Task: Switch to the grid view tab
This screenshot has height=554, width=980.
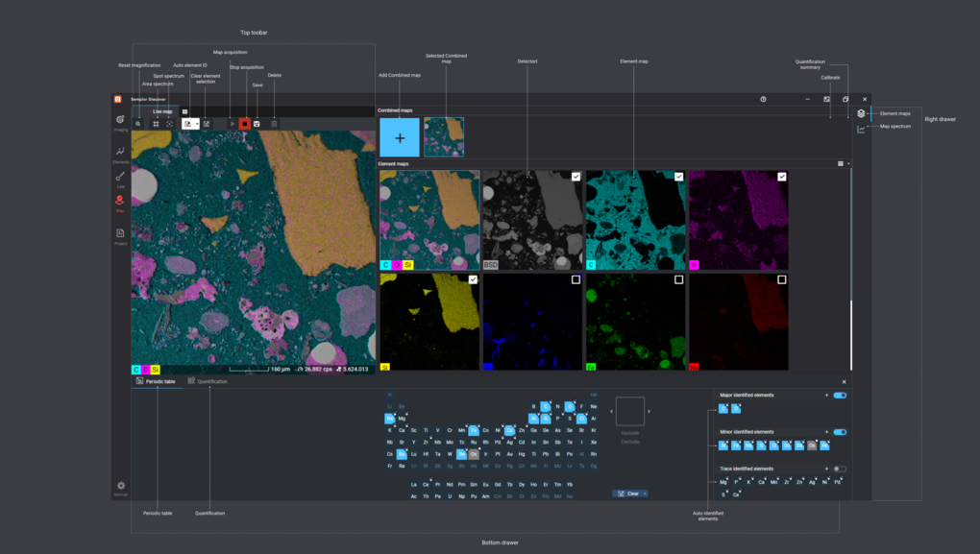Action: coord(185,111)
